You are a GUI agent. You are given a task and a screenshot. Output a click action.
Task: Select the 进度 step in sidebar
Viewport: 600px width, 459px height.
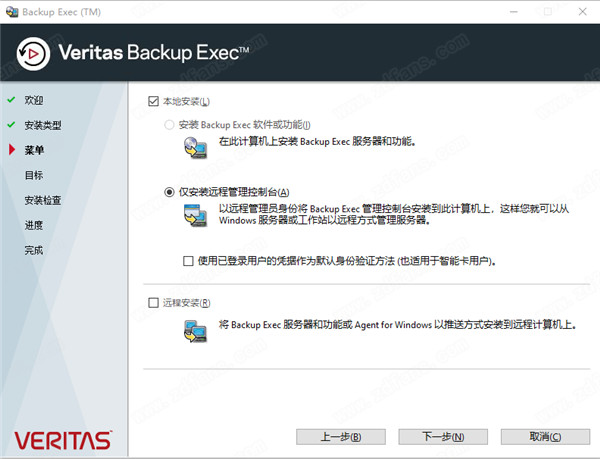34,225
